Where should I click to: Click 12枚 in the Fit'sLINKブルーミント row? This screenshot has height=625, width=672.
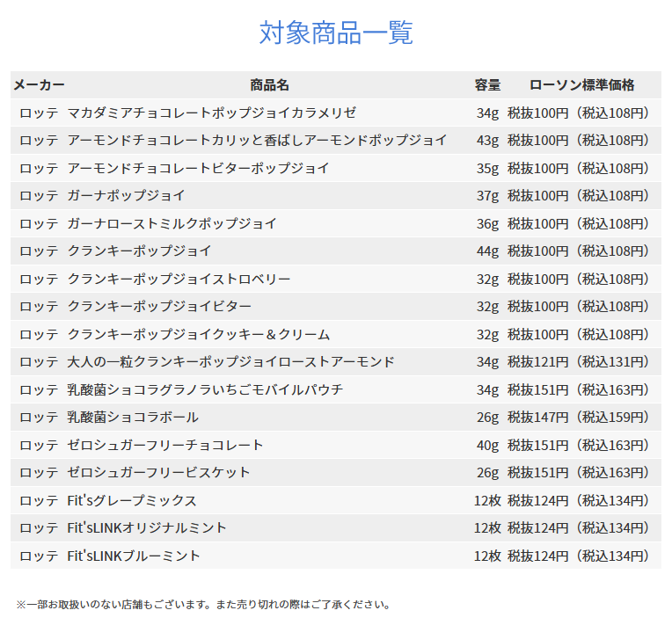point(487,556)
